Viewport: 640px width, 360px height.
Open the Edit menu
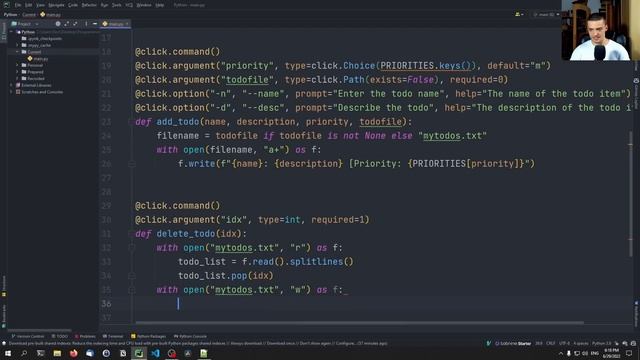(29, 5)
